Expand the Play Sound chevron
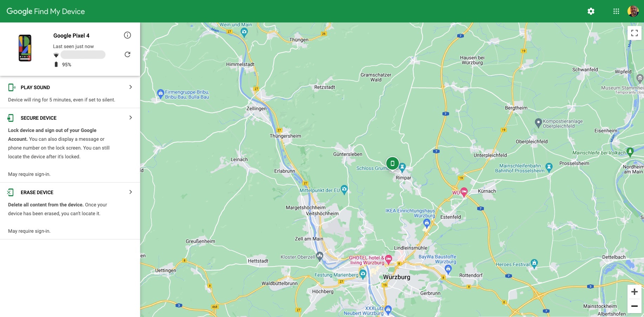Viewport: 644px width, 317px height. [131, 87]
